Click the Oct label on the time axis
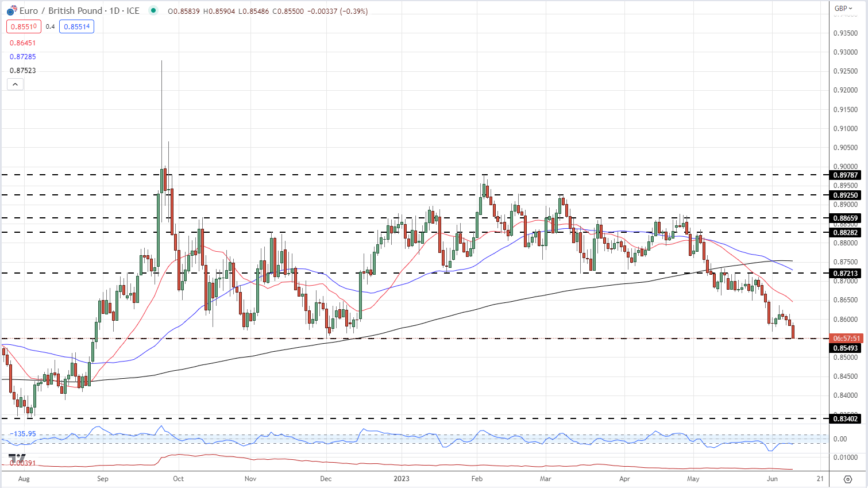The height and width of the screenshot is (488, 868). click(178, 479)
